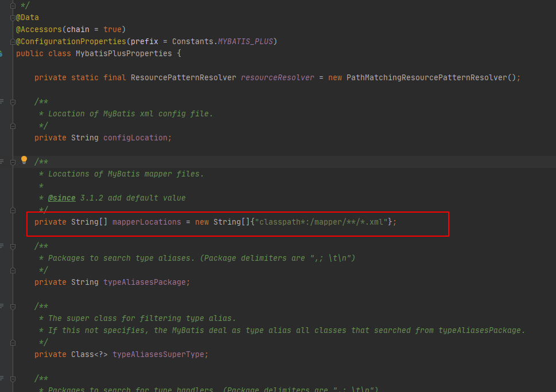Collapse the javadoc above configLocation
Screen dimensions: 556x392
tap(13, 101)
